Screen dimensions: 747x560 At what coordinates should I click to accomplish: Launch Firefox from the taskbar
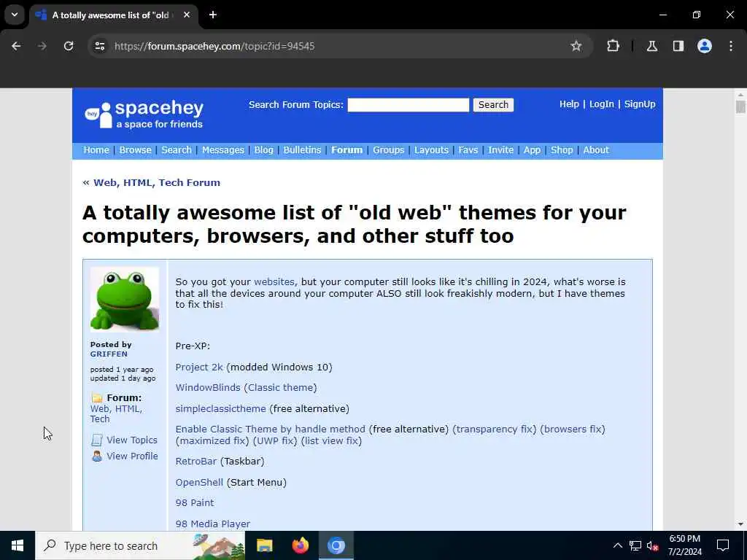(x=300, y=545)
